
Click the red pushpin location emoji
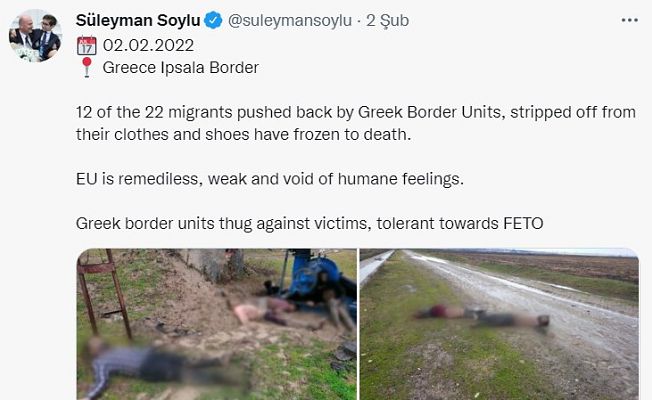coord(86,67)
